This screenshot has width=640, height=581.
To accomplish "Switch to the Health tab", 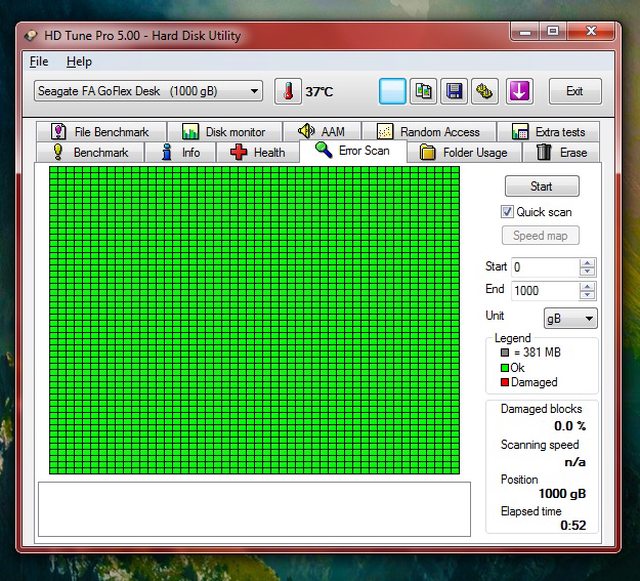I will point(258,152).
